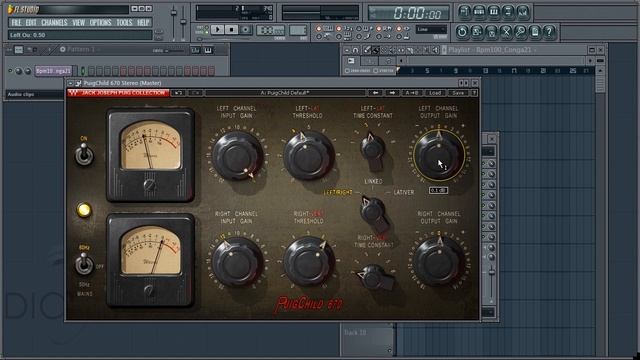This screenshot has height=360, width=640.
Task: Open the audio editor scissors icon
Action: 506,31
